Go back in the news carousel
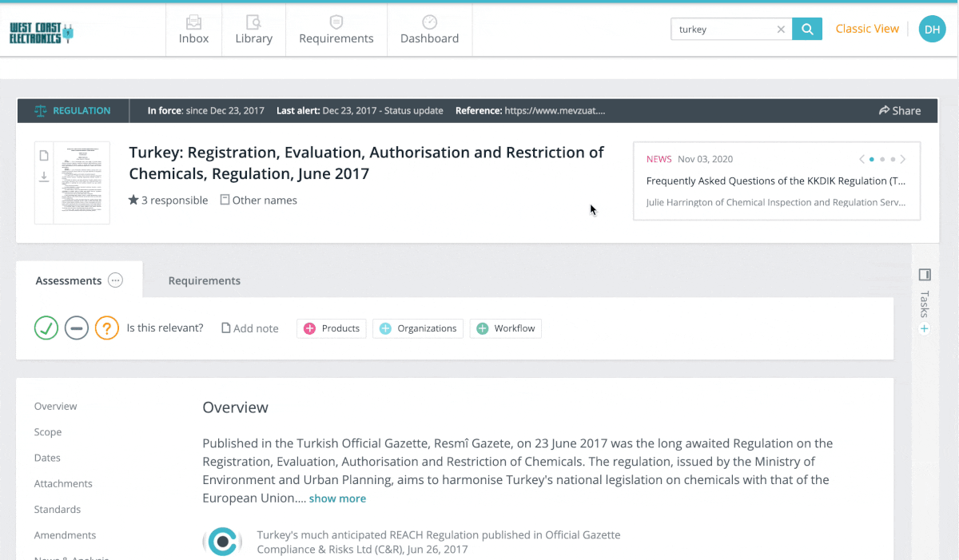The height and width of the screenshot is (560, 959). [862, 159]
